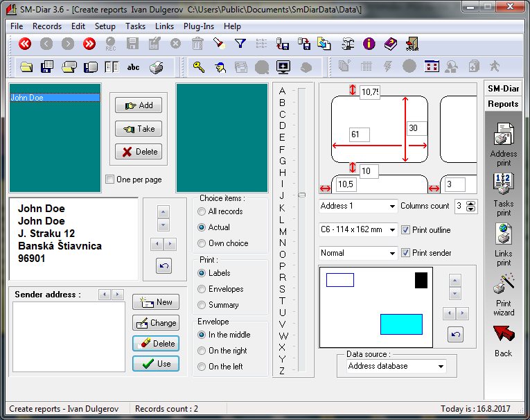Click the yellow key icon
This screenshot has height=420, width=530.
(199, 67)
